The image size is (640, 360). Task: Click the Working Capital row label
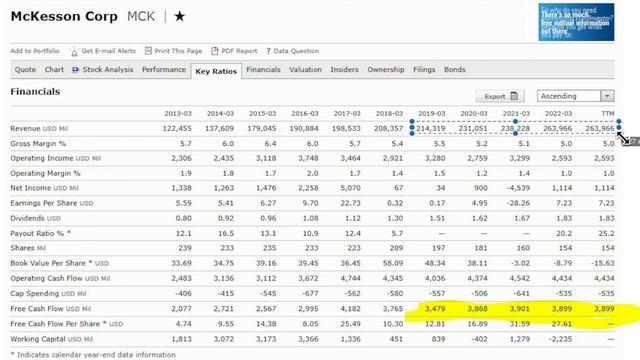point(52,339)
